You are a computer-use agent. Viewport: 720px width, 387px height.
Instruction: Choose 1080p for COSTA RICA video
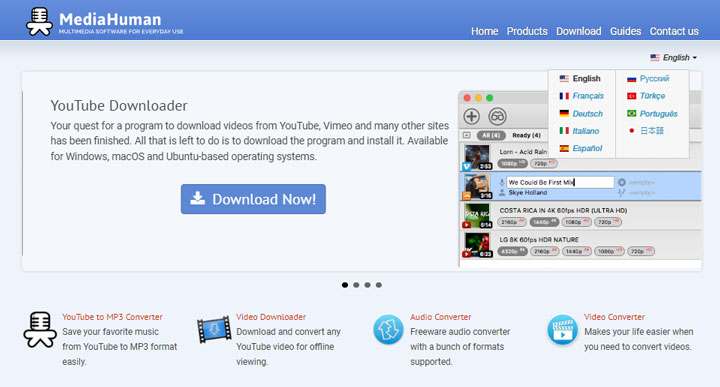click(576, 222)
